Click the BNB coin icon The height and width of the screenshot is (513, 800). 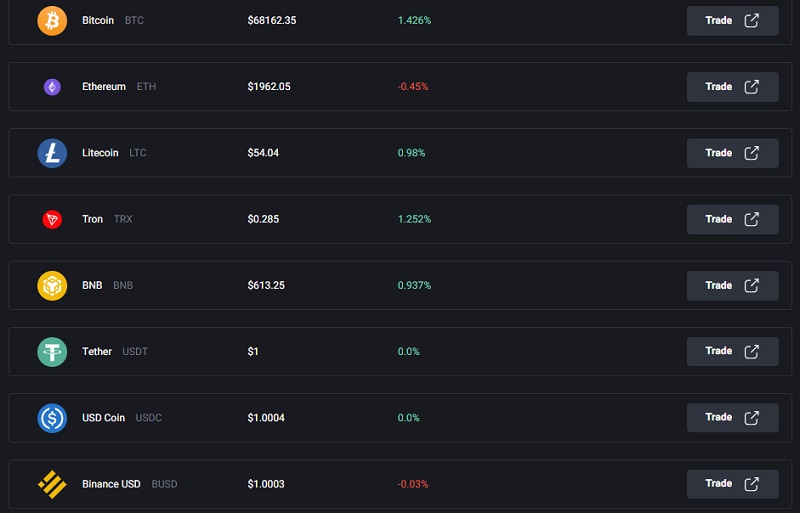[x=52, y=285]
